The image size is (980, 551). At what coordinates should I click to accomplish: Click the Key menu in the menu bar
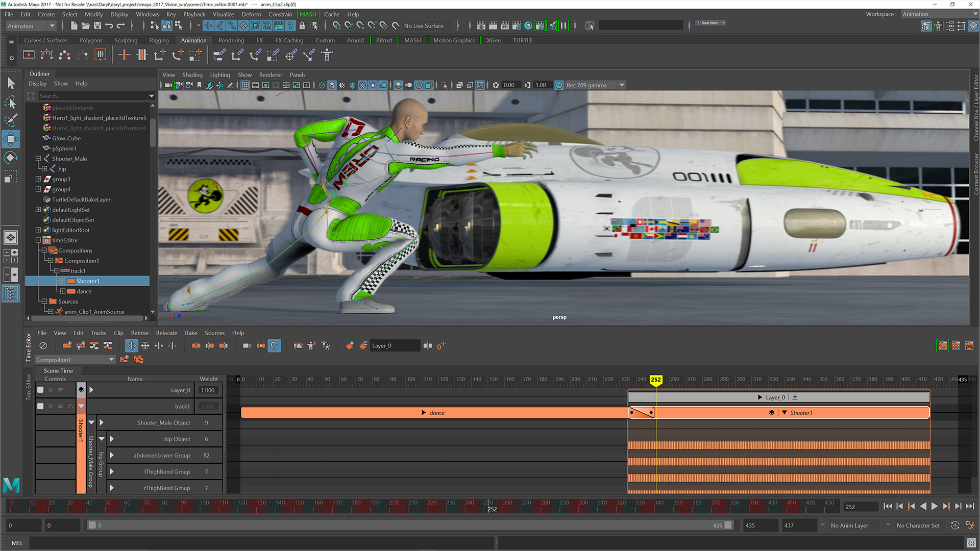pyautogui.click(x=170, y=15)
